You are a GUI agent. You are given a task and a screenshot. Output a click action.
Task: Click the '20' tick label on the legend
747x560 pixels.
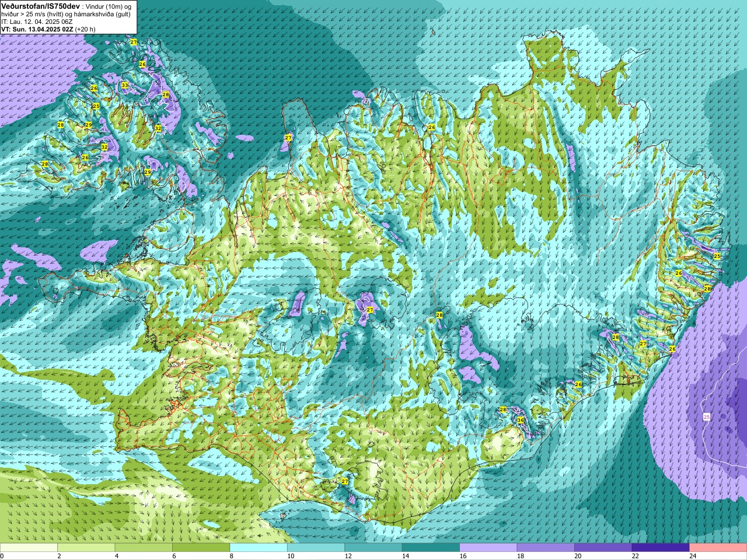click(578, 556)
